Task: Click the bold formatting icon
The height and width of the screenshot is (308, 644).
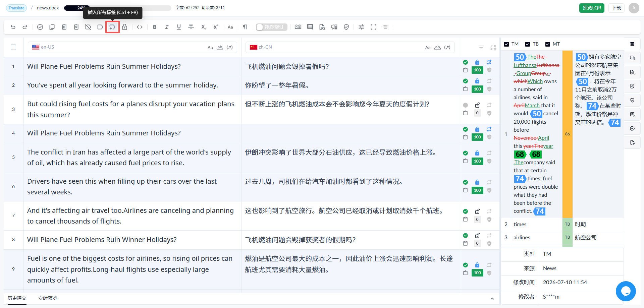Action: click(x=155, y=27)
